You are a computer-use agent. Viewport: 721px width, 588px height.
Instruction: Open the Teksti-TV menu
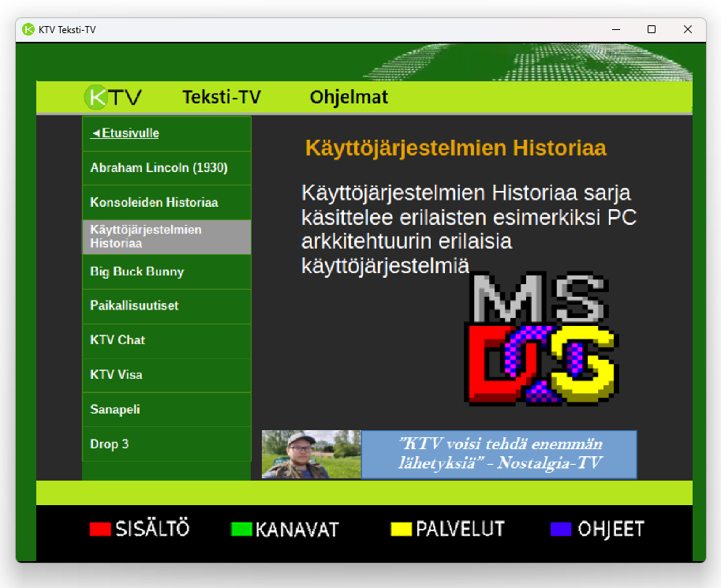222,97
